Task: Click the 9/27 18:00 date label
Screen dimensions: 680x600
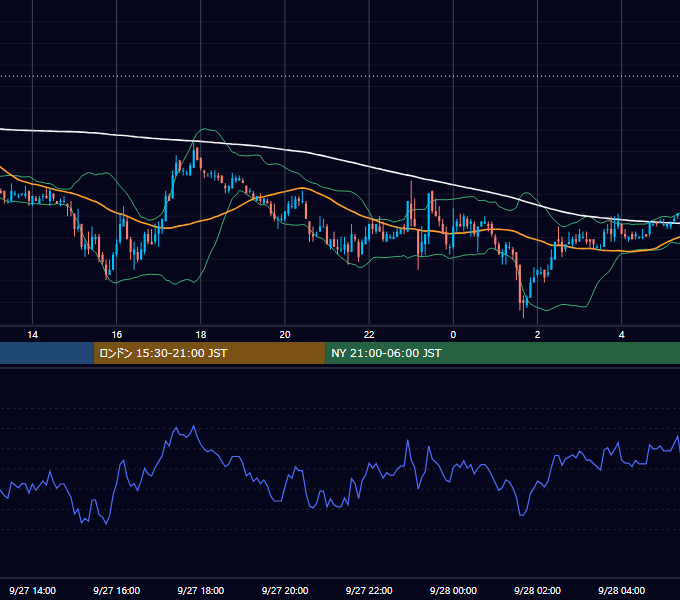Action: coord(201,590)
